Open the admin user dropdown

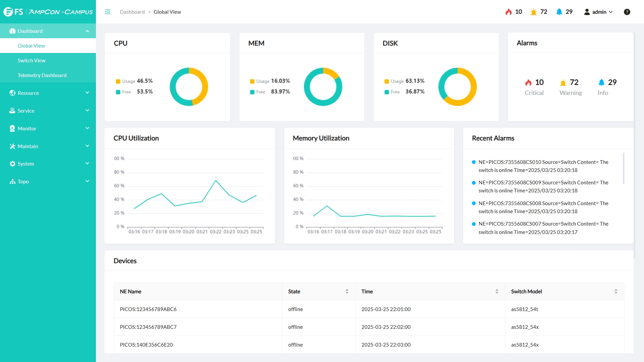[x=599, y=12]
